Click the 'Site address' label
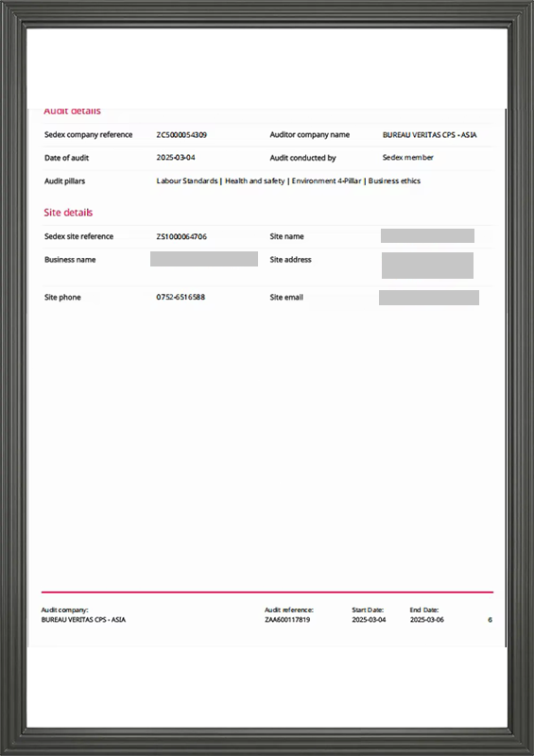 point(290,259)
